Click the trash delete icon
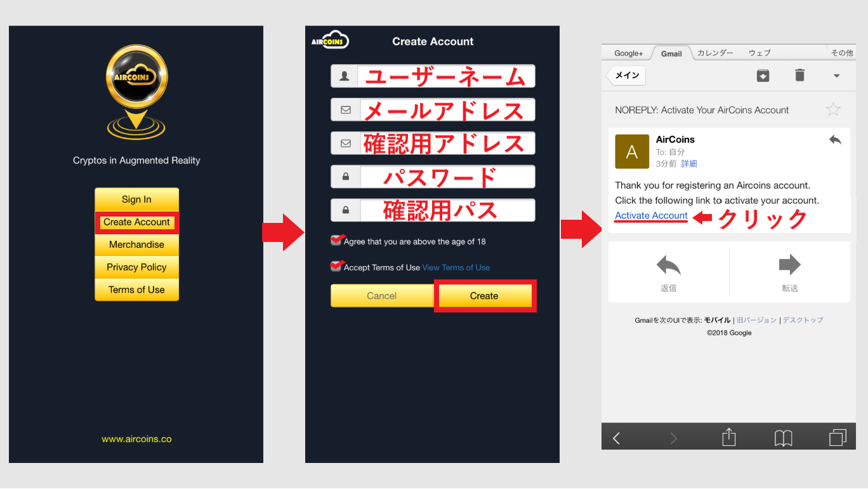 coord(800,75)
